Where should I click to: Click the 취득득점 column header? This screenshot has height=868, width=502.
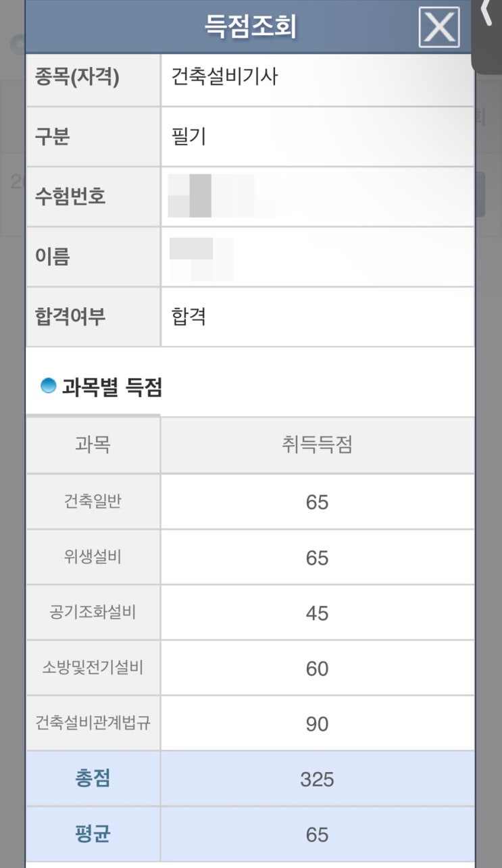[x=318, y=445]
